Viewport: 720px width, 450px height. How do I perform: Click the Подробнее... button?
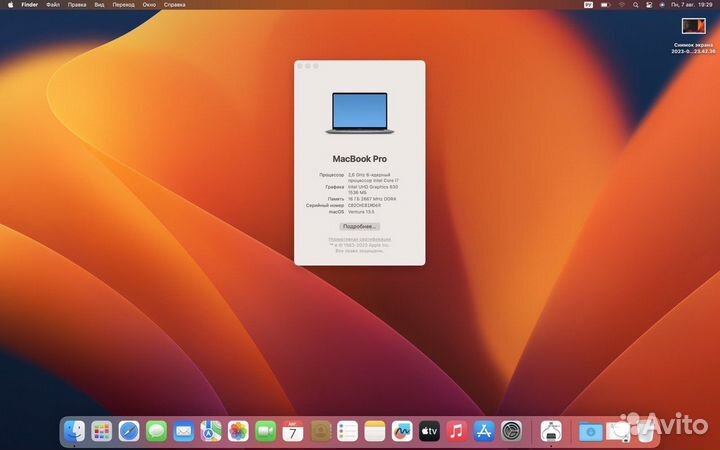[360, 226]
